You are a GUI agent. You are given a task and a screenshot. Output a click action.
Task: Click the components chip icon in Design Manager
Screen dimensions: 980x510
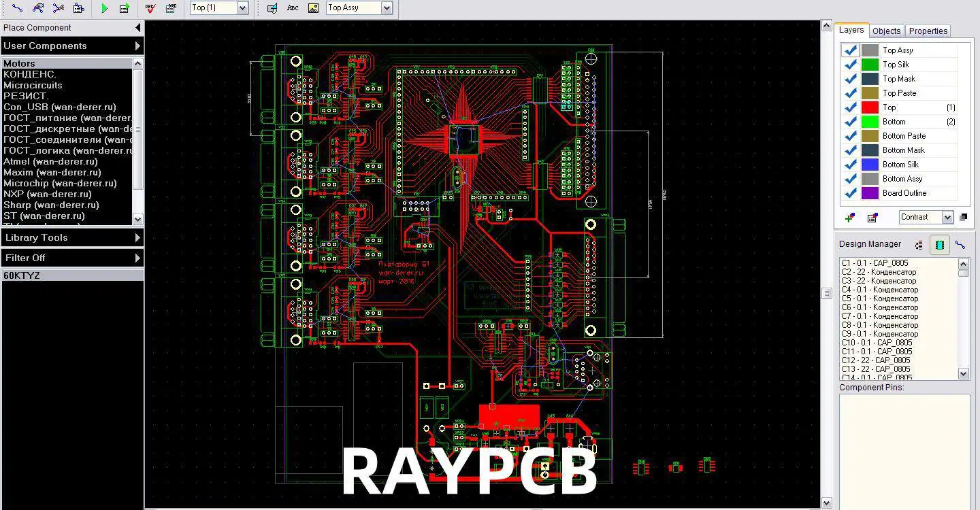tap(940, 245)
